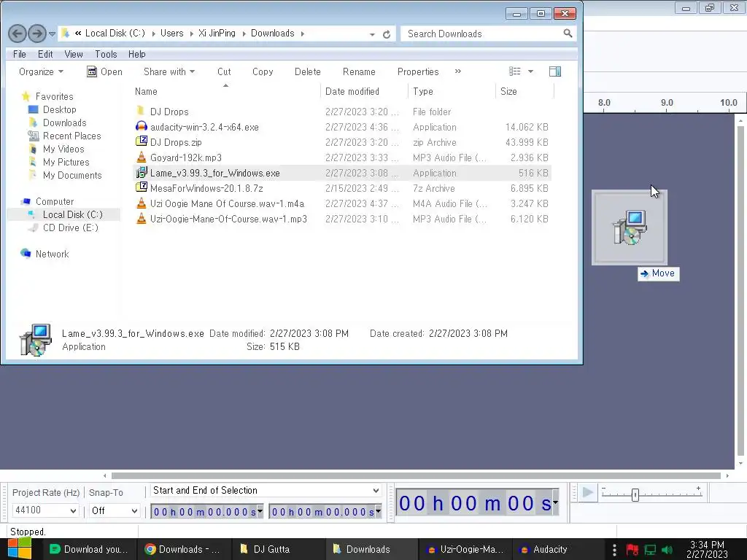Screen dimensions: 747x560
Task: Click the selection start time field
Action: [206, 512]
